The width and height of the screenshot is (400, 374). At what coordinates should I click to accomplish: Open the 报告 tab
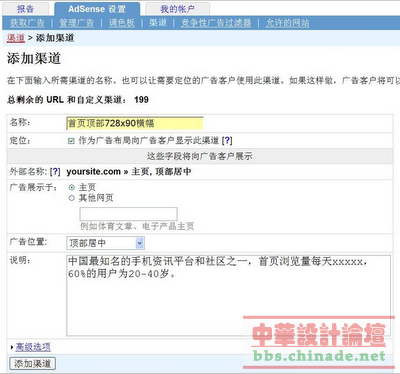coord(26,9)
